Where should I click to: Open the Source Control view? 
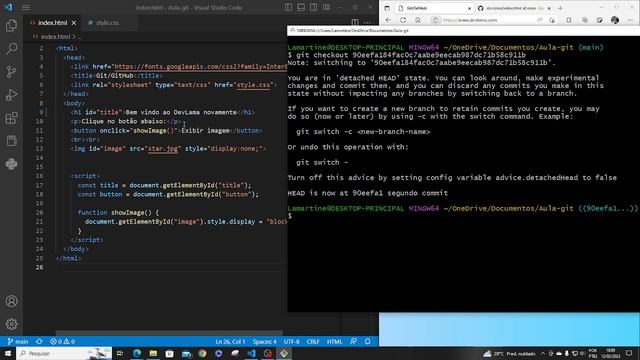click(x=11, y=72)
